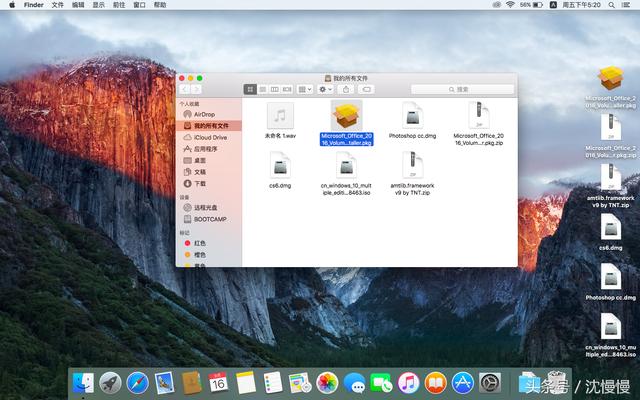640x400 pixels.
Task: Open Messages from the Dock
Action: 354,383
